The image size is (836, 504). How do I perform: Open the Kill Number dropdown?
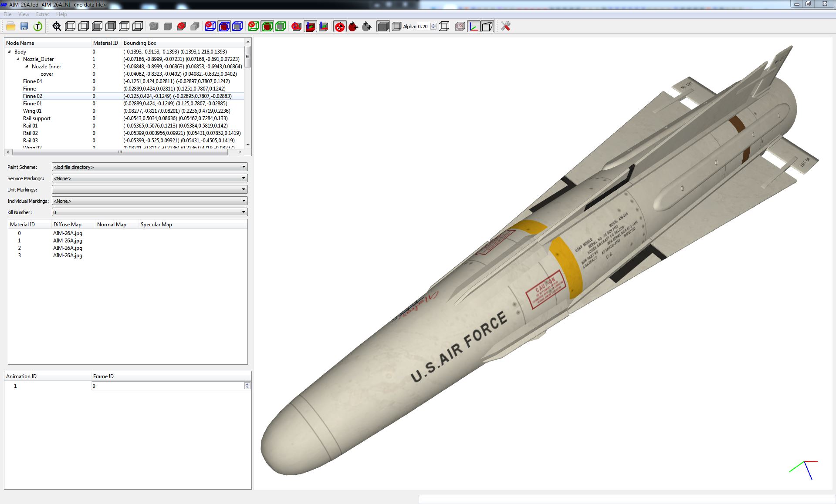[x=149, y=212]
